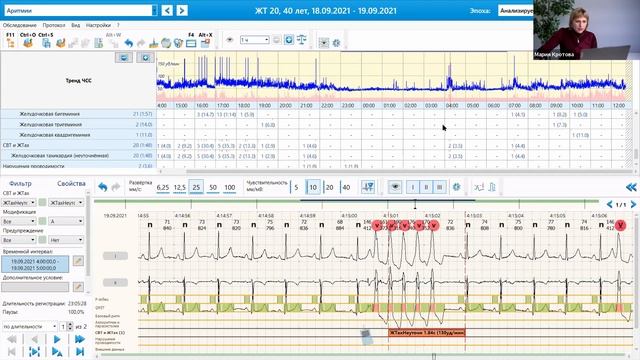Collapse panel with double left chevron

tap(631, 187)
